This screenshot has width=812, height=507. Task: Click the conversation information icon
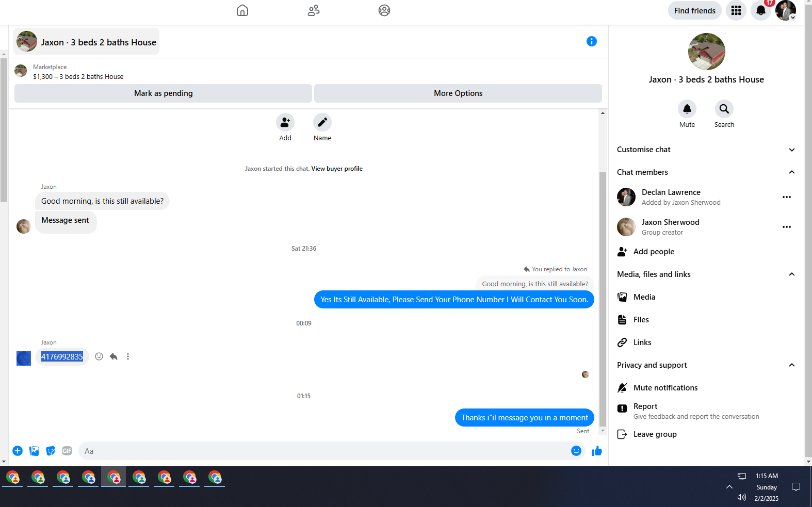tap(591, 41)
